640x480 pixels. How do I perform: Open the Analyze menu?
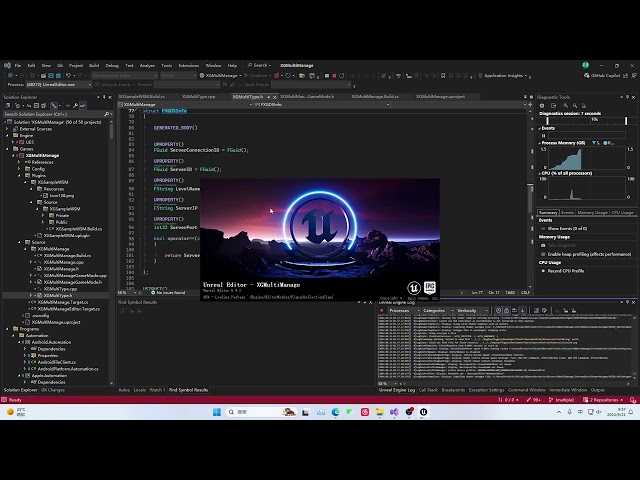coord(147,65)
